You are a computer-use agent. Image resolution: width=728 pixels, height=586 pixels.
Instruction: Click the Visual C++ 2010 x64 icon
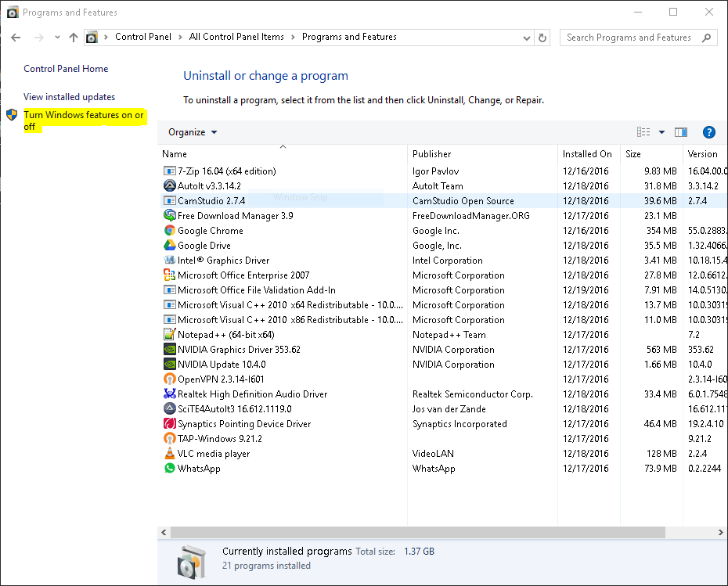click(x=169, y=305)
